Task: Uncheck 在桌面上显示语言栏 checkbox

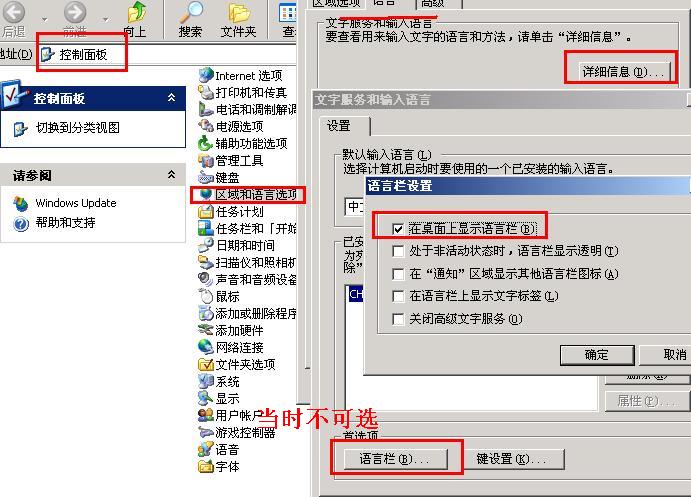Action: click(398, 229)
